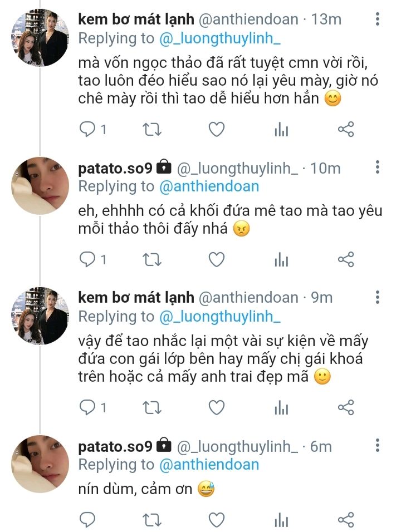Like the 9m tweet about mấy đứa con gái
This screenshot has height=532, width=401.
pos(216,407)
